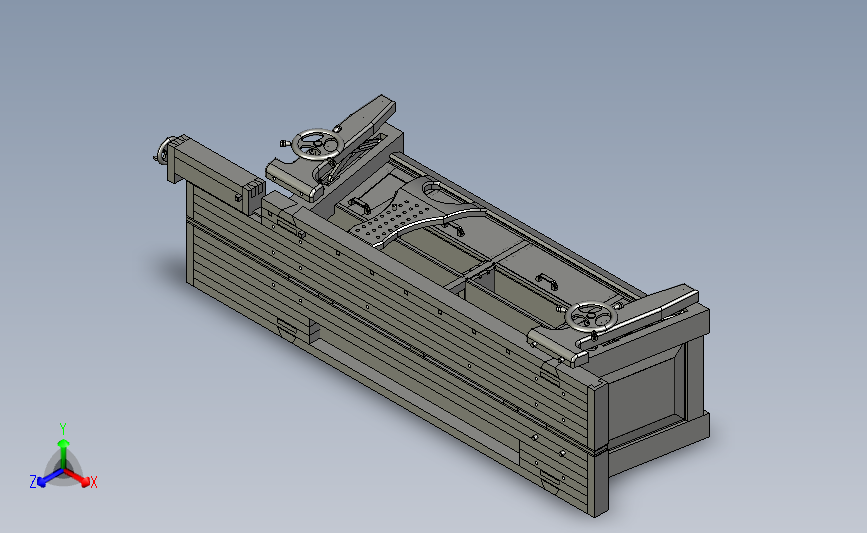Click the blue Z axis on orientation triad
This screenshot has width=867, height=533.
pos(46,478)
